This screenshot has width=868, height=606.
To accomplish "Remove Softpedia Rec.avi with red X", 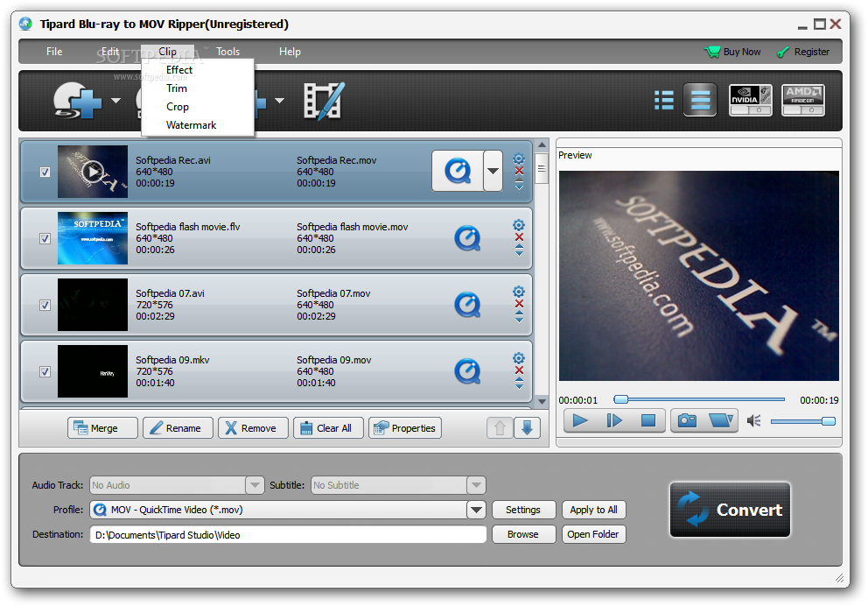I will pos(519,171).
